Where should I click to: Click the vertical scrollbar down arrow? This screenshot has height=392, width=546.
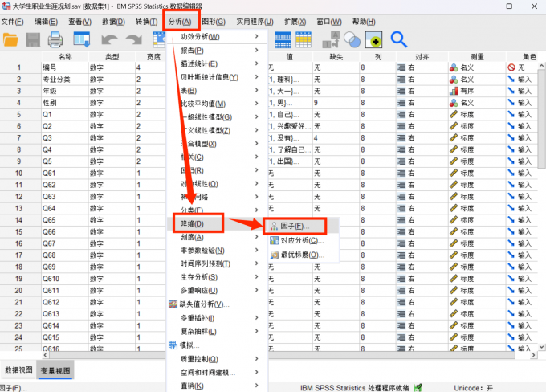click(541, 347)
